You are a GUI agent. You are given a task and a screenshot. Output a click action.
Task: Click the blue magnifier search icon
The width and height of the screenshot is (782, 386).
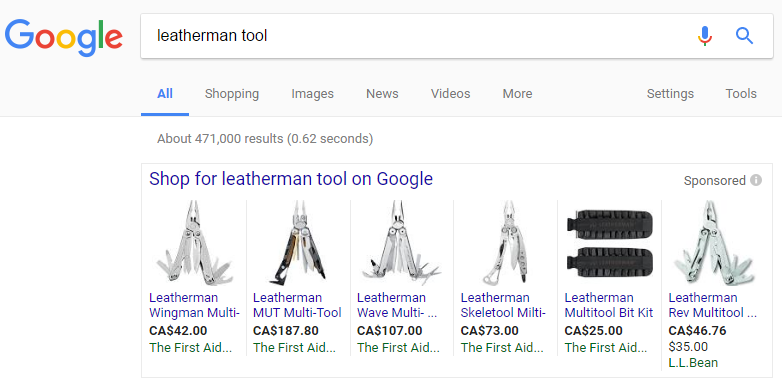coord(744,36)
